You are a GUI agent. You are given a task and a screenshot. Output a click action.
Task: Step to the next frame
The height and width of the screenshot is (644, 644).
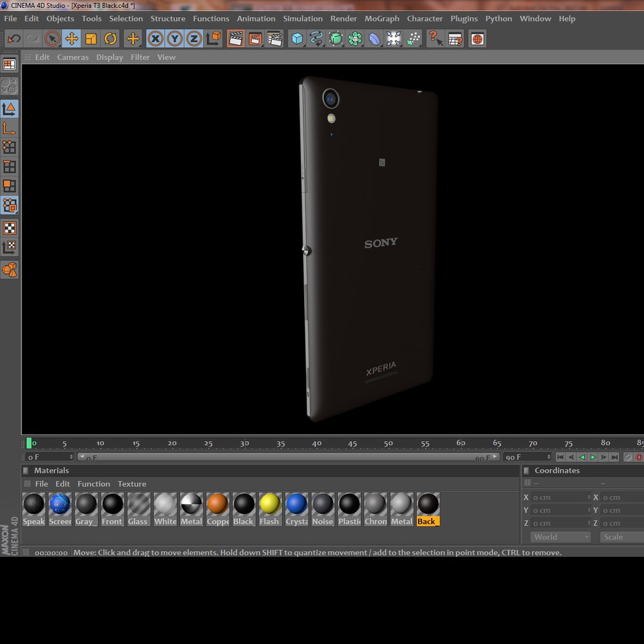(603, 457)
